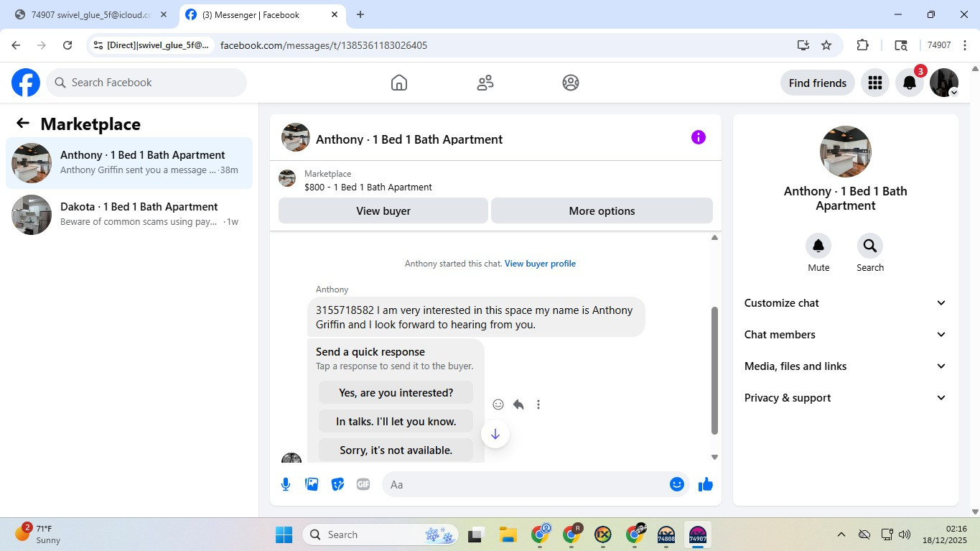Choose a sticker
Viewport: 980px width, 551px height.
[337, 484]
